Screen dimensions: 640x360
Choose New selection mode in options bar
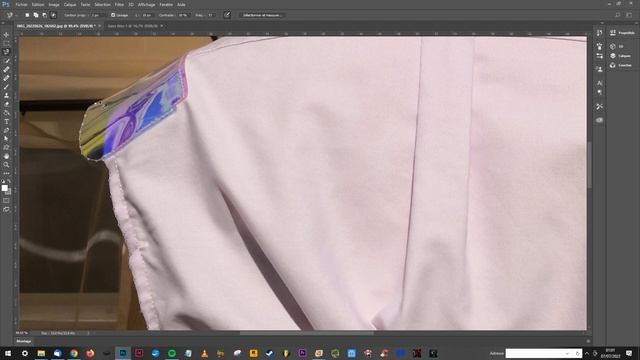27,15
